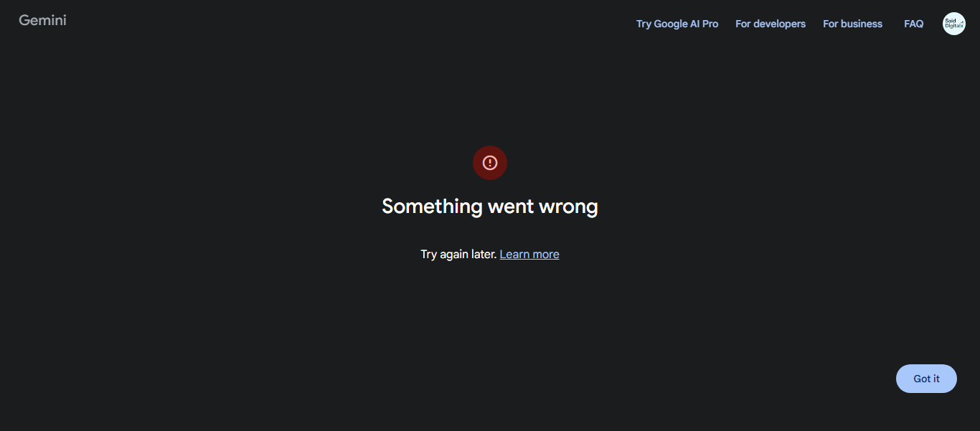The height and width of the screenshot is (431, 980).
Task: Click the underlined Learn more hyperlink
Action: click(529, 254)
